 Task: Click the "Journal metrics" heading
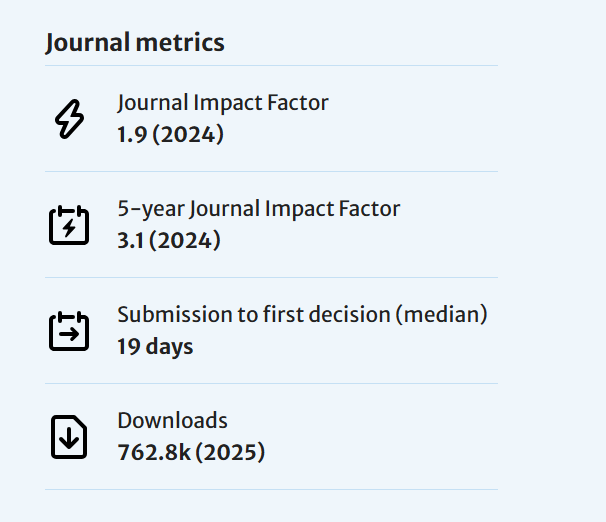point(135,43)
